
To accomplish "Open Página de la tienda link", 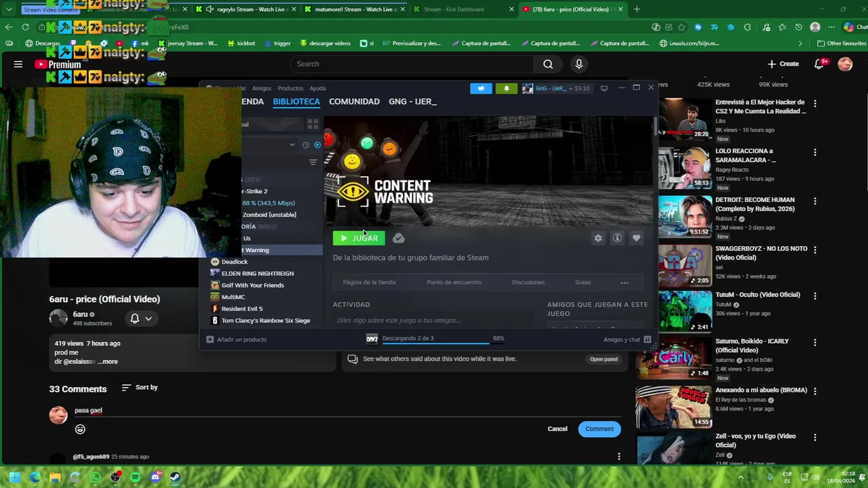I will coord(369,283).
